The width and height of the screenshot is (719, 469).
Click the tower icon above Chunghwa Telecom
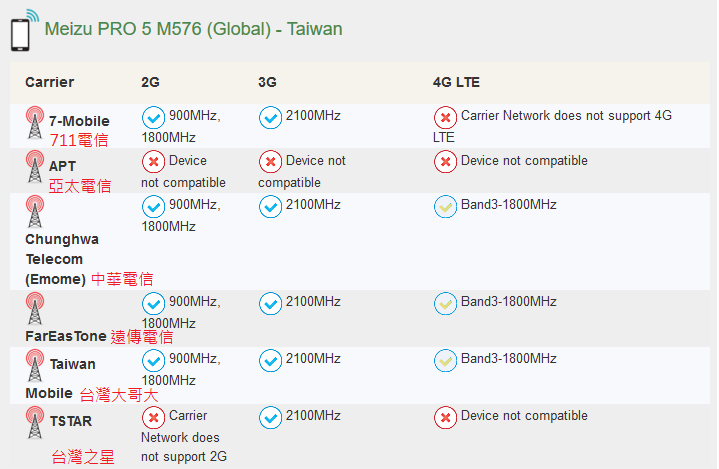35,211
